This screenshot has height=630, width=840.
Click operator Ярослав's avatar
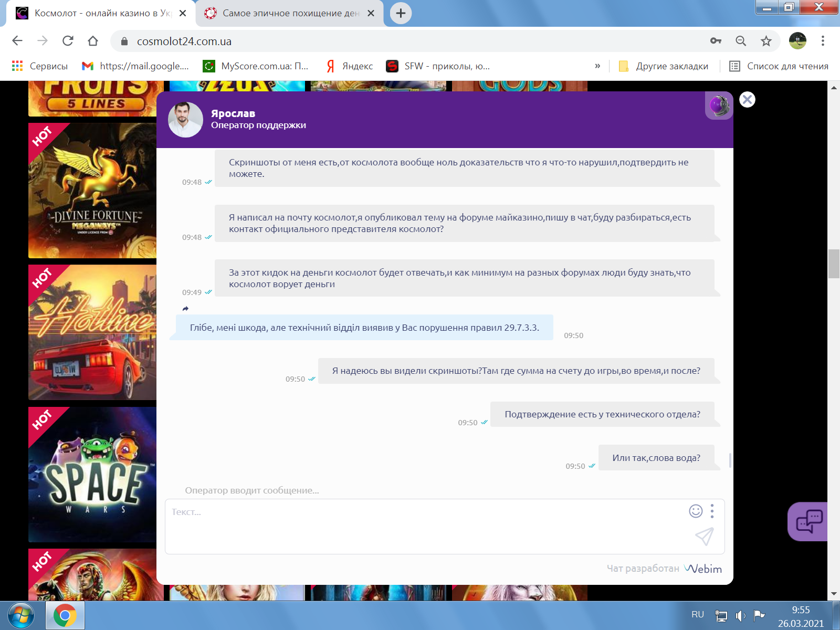pos(185,120)
